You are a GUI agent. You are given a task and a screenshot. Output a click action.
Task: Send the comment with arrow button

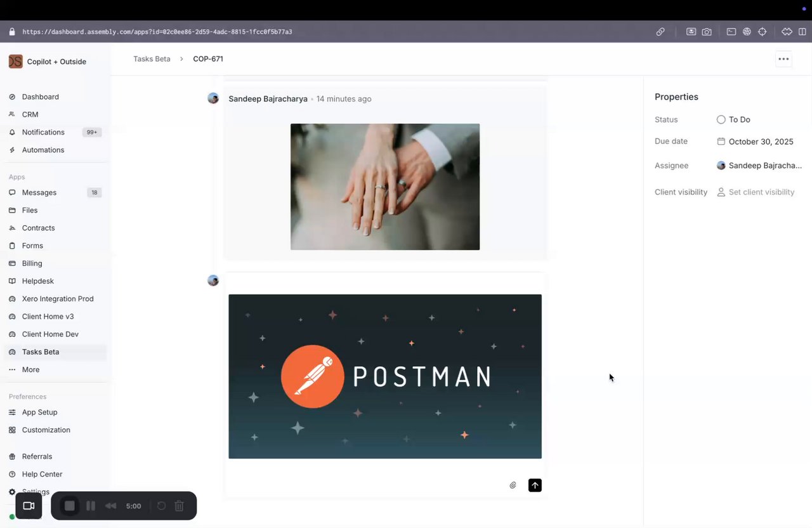pos(535,485)
